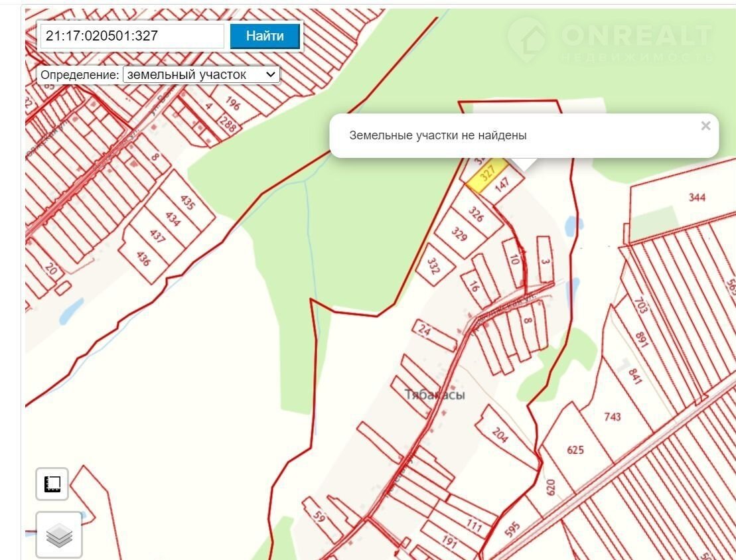Activate the measurement ruler tool
736x560 pixels.
point(52,484)
